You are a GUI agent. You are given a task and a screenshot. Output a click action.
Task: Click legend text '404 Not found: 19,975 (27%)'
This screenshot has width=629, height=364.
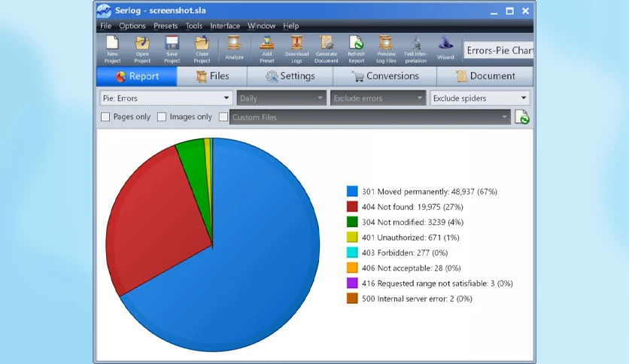coord(412,207)
